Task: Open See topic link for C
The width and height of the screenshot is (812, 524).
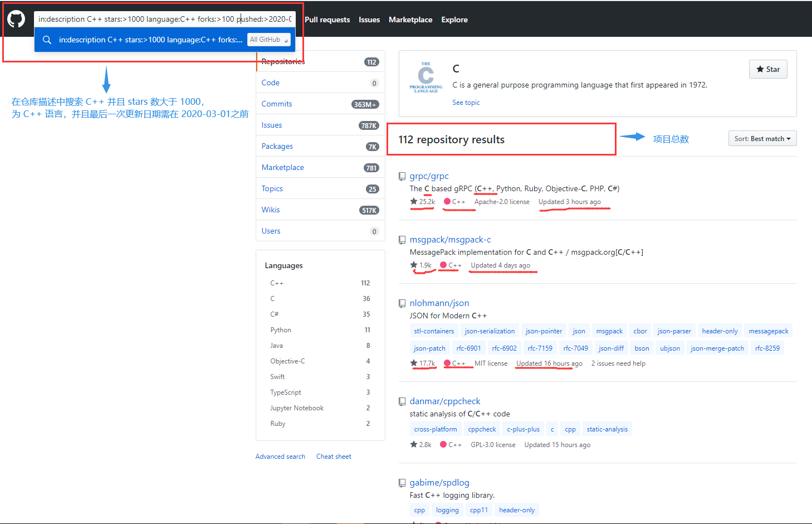Action: click(466, 103)
